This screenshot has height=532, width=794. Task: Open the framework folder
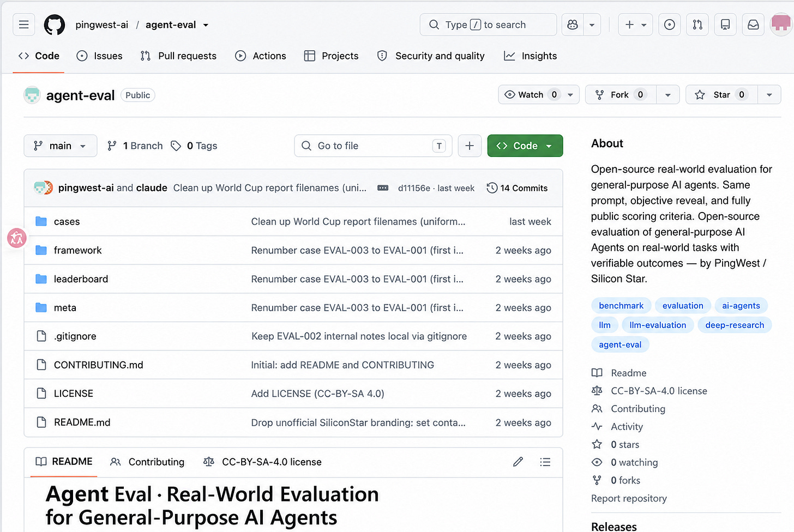(x=77, y=250)
